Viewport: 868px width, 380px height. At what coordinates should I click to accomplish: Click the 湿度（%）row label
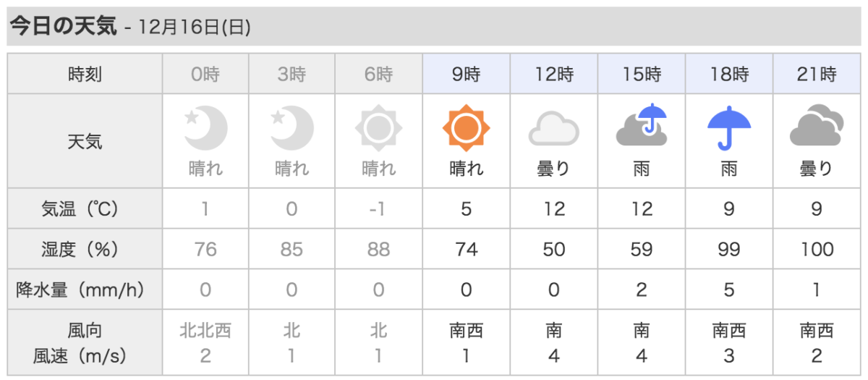click(x=85, y=249)
